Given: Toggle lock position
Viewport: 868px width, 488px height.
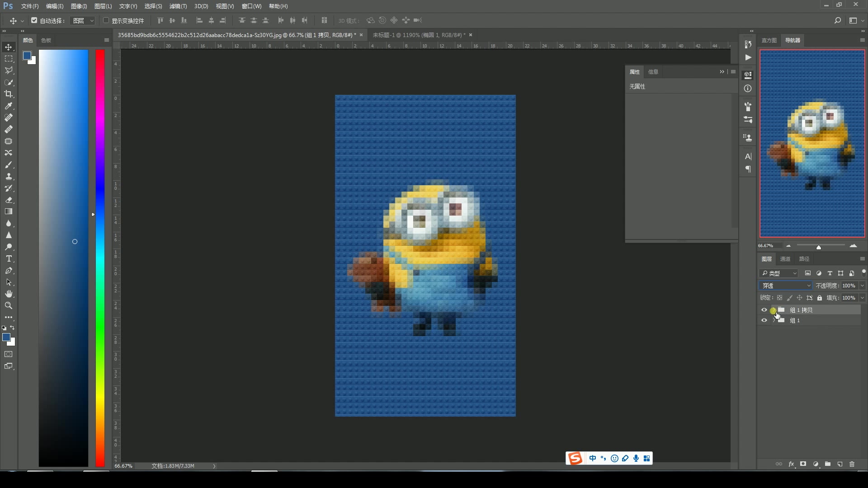Looking at the screenshot, I should click(799, 298).
